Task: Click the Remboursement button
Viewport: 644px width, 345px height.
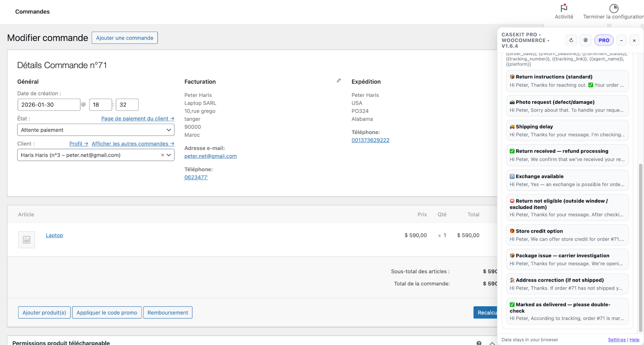Action: pos(168,312)
